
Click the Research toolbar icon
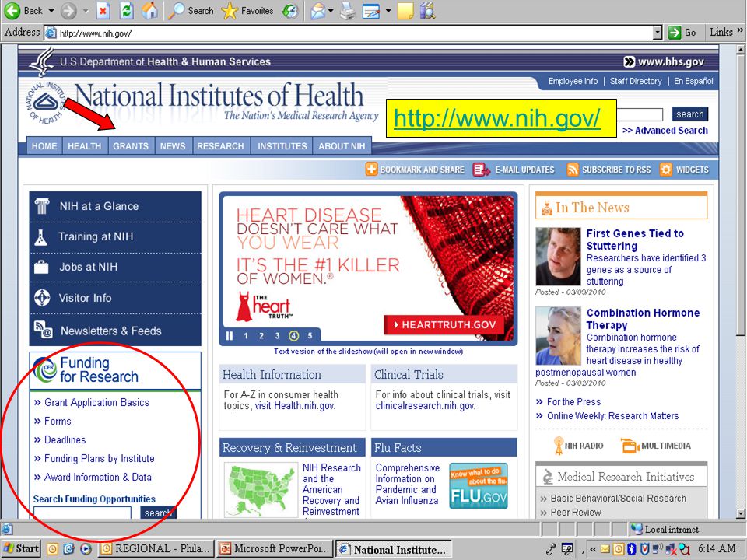click(428, 10)
